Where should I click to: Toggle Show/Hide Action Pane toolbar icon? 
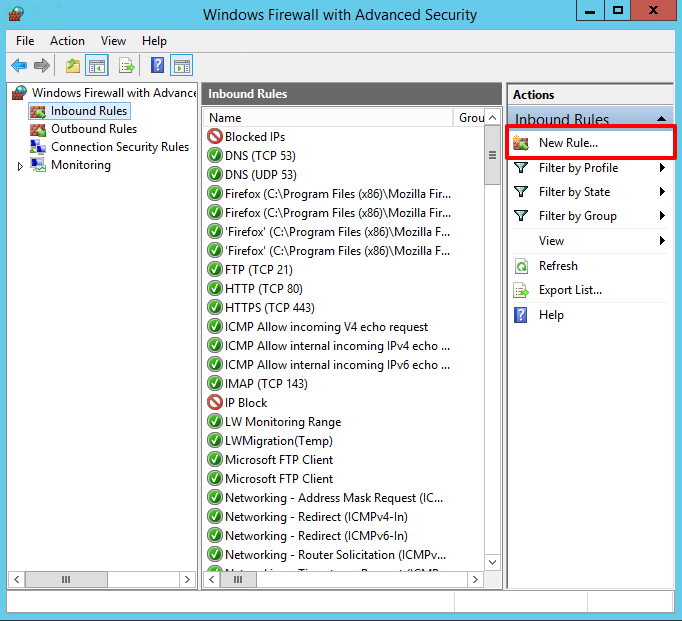(181, 66)
